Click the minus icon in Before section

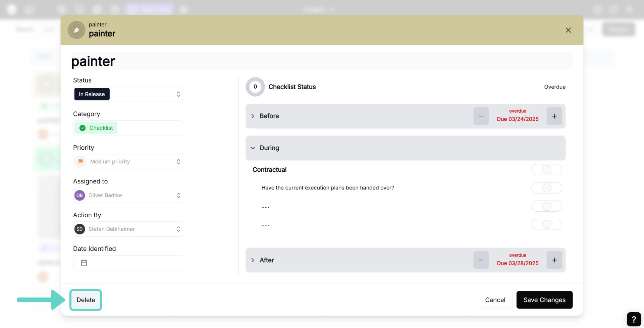481,116
